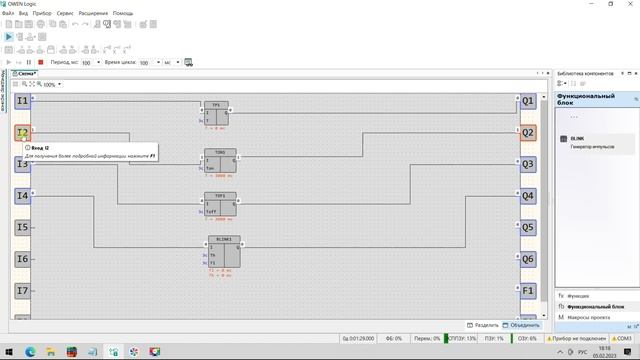Click the monitor icon after the unit dropdown

[x=189, y=62]
